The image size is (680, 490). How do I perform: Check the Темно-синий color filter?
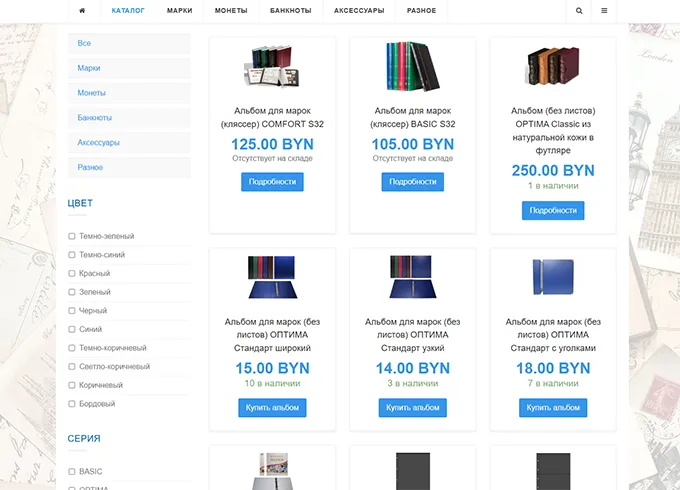(x=72, y=255)
